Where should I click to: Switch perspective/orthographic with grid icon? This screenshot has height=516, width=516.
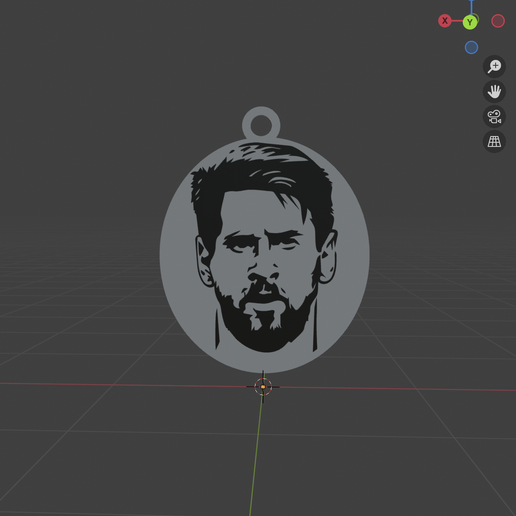(x=494, y=142)
